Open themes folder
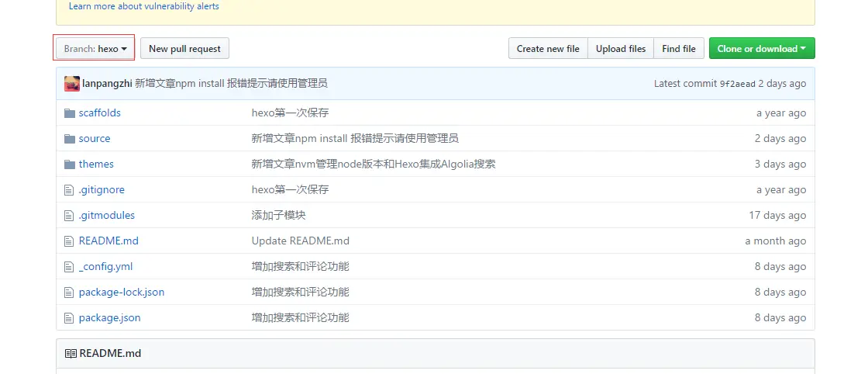This screenshot has width=868, height=374. [96, 164]
